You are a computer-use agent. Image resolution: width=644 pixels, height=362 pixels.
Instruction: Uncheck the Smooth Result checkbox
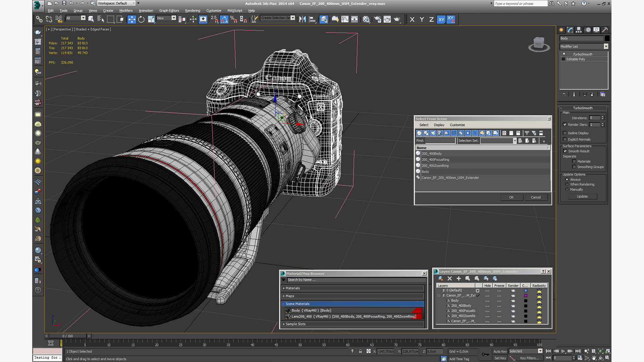565,151
